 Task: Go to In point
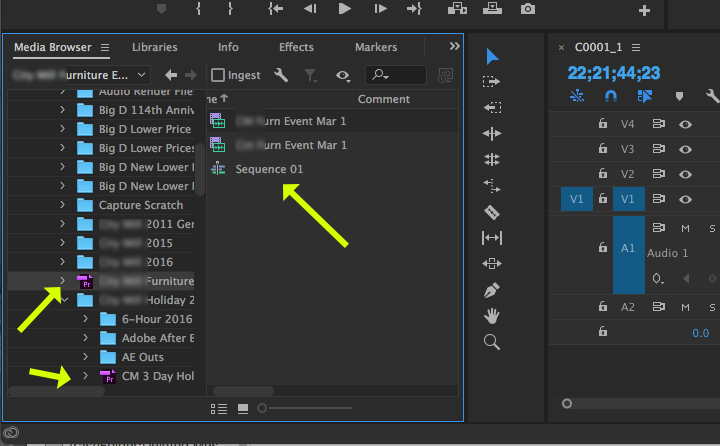[x=276, y=9]
